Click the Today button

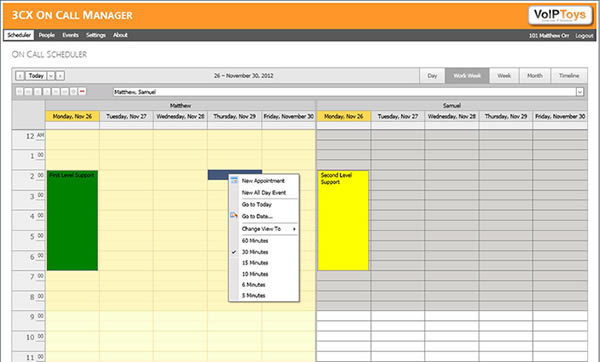point(36,76)
